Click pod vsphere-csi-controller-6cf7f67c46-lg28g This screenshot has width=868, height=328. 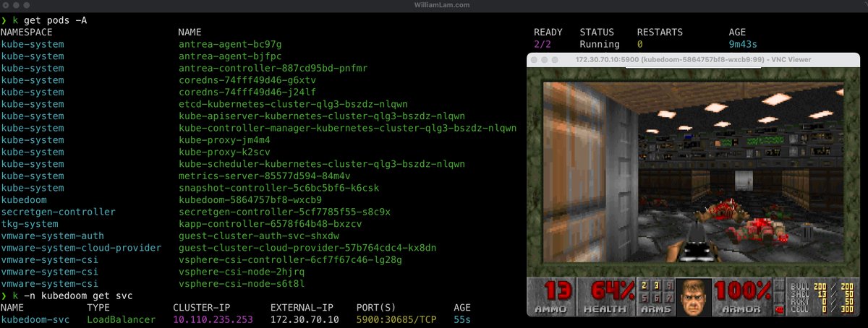click(x=291, y=259)
